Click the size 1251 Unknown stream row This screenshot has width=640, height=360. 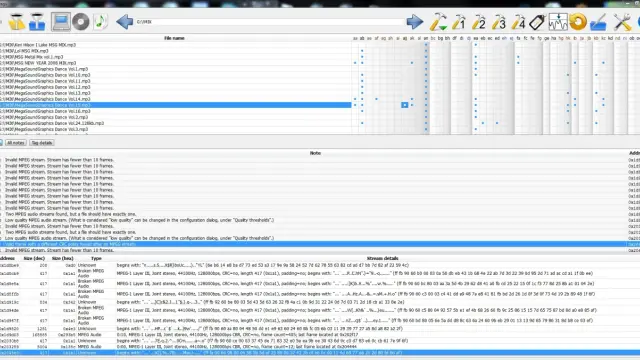[x=320, y=329]
